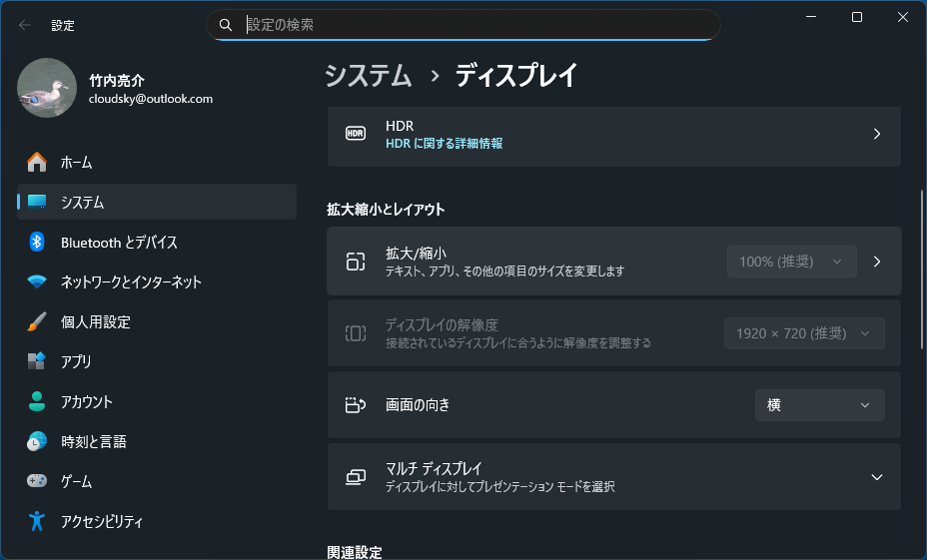
Task: Open 個人用設定 category
Action: (157, 322)
